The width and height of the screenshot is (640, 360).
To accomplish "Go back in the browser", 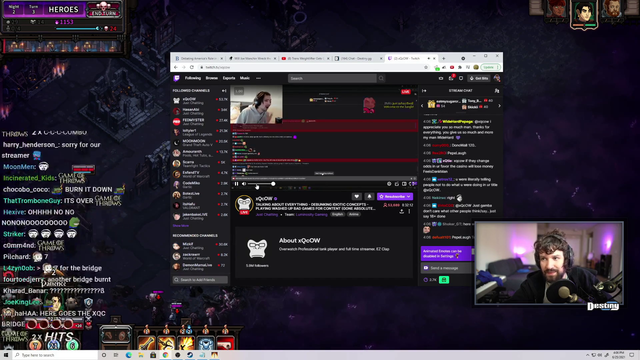I will point(176,67).
